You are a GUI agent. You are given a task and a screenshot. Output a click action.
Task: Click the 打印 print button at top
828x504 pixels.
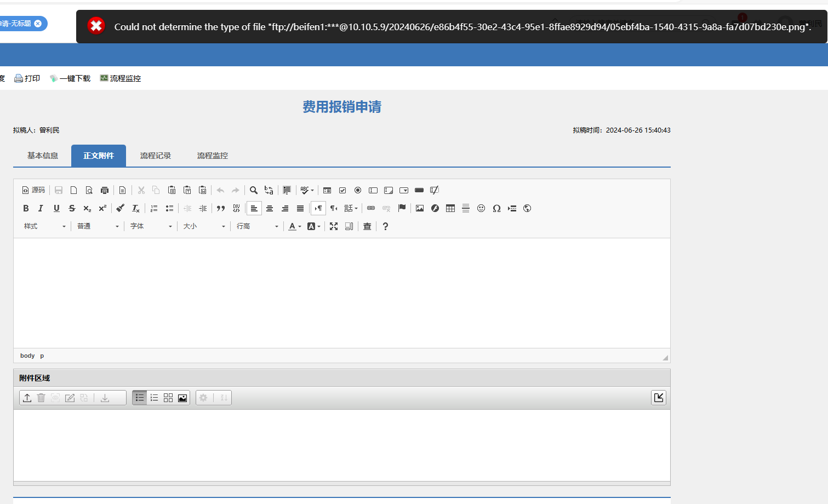[x=27, y=78]
